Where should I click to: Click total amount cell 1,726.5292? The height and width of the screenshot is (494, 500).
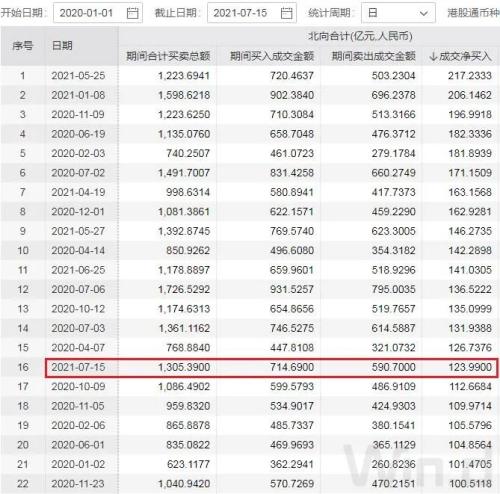click(x=184, y=289)
